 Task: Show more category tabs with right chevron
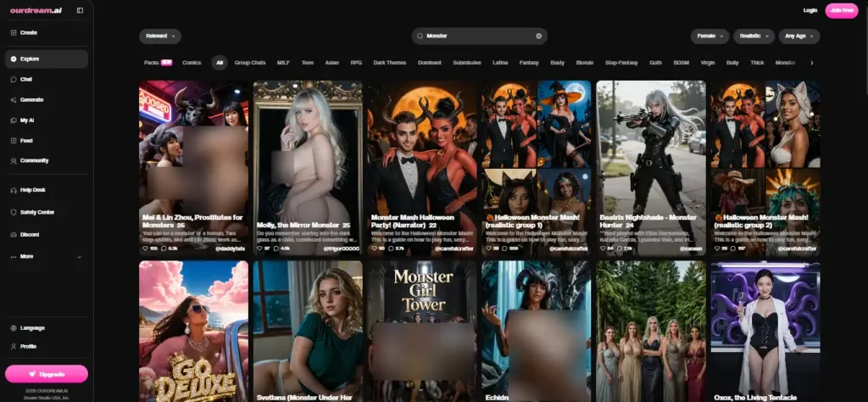(812, 63)
